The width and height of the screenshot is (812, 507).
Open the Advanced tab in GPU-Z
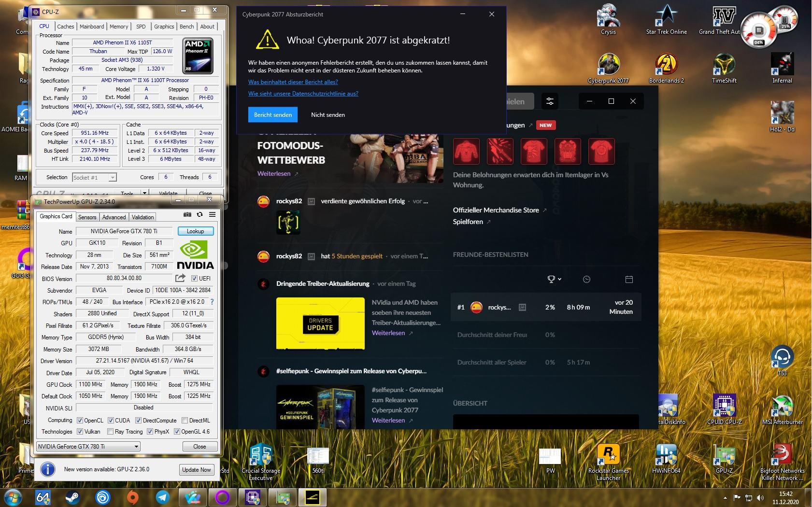(x=114, y=217)
